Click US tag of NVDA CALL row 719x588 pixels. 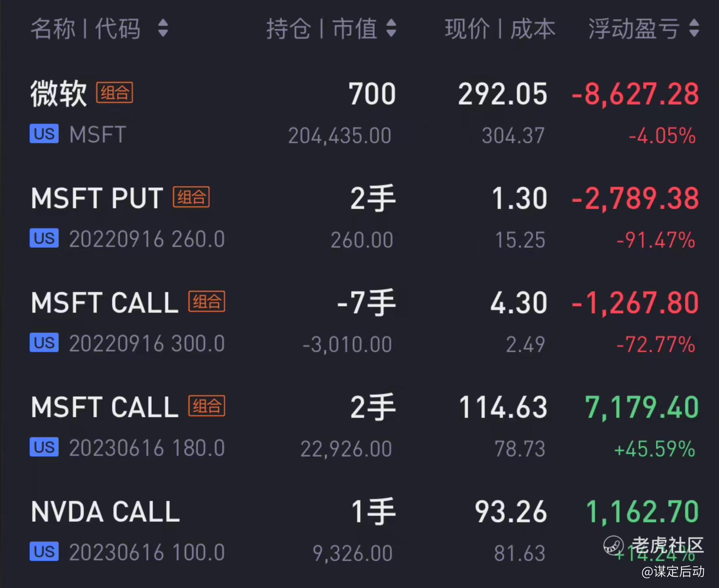44,552
